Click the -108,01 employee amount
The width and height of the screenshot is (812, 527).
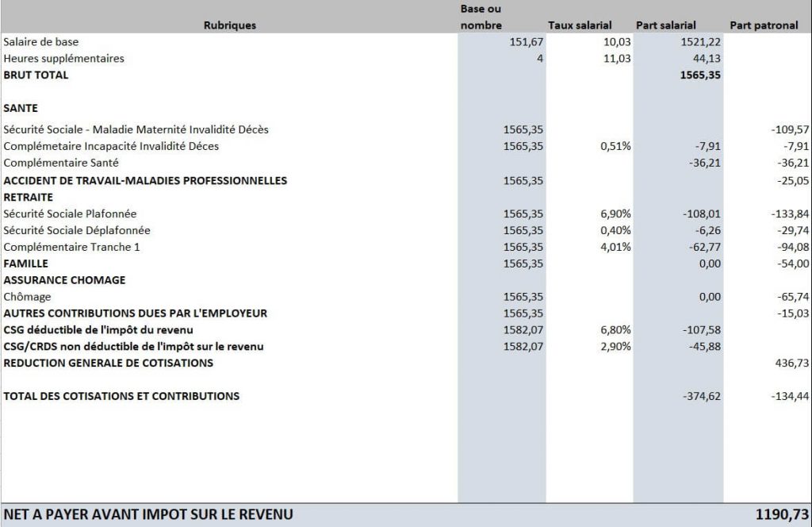[702, 214]
